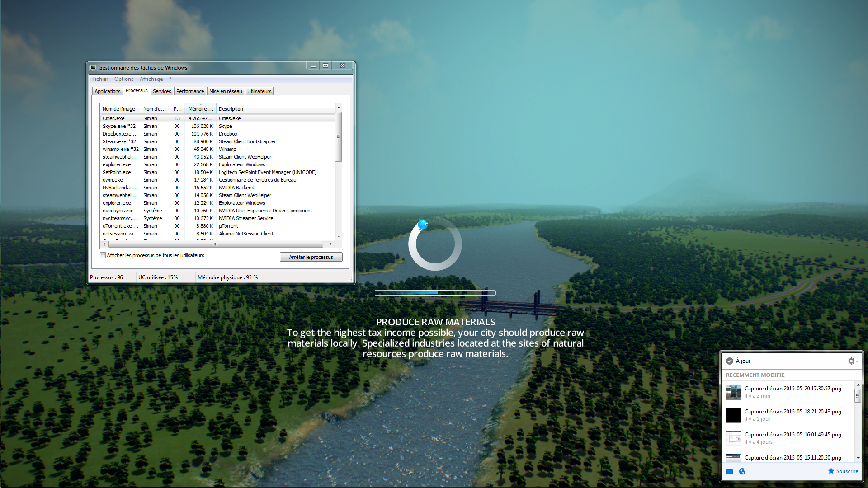
Task: Open Dropbox website globe icon
Action: tap(742, 471)
